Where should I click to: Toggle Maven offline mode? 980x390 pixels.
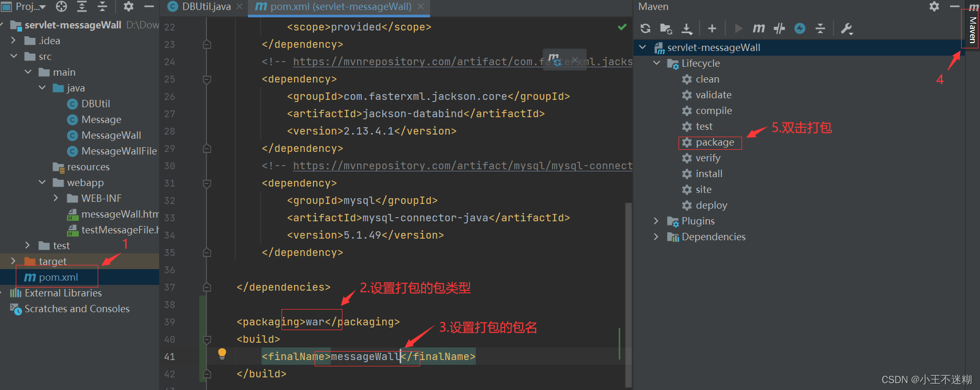[x=779, y=28]
